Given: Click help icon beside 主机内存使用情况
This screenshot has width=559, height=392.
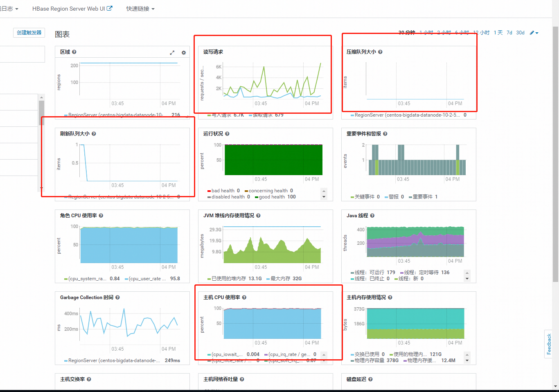Looking at the screenshot, I should tap(390, 297).
